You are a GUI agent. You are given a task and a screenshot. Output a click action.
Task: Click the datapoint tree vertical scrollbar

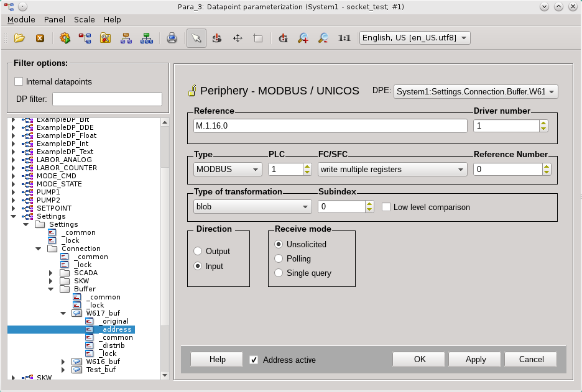[165, 248]
